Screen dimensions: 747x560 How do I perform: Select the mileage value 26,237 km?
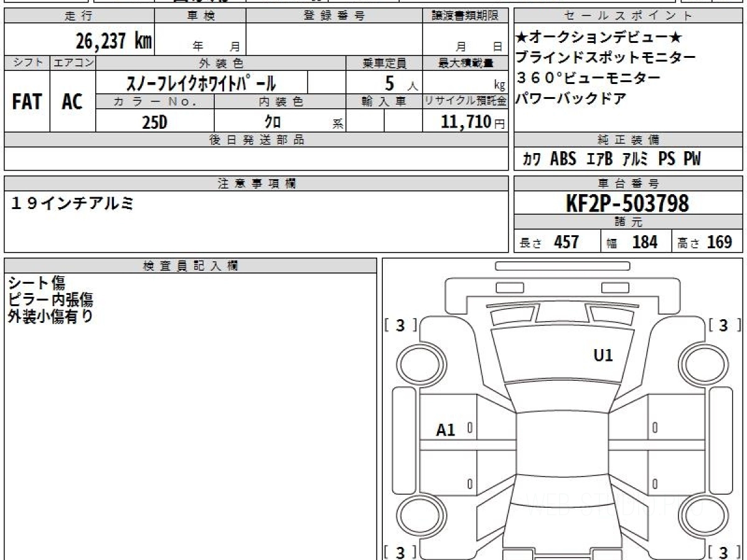114,42
